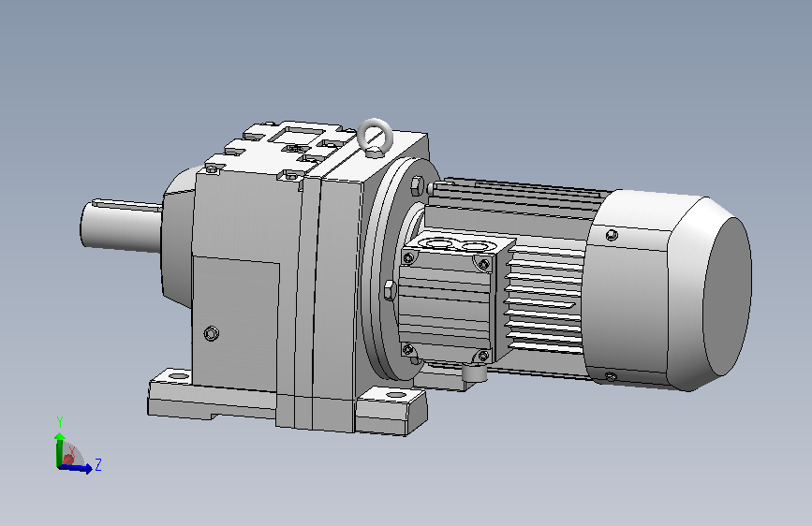
Task: Select hex plug on gearbox lower side face
Action: click(x=212, y=333)
